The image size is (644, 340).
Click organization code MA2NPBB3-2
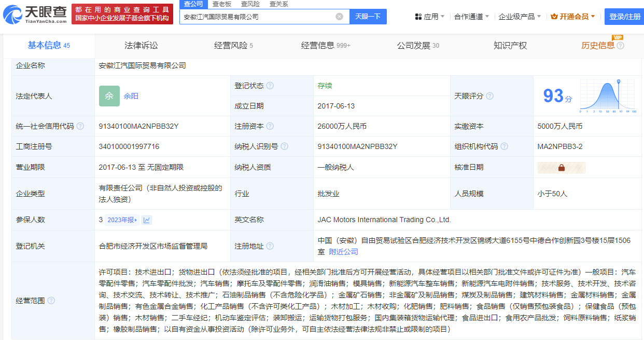560,146
